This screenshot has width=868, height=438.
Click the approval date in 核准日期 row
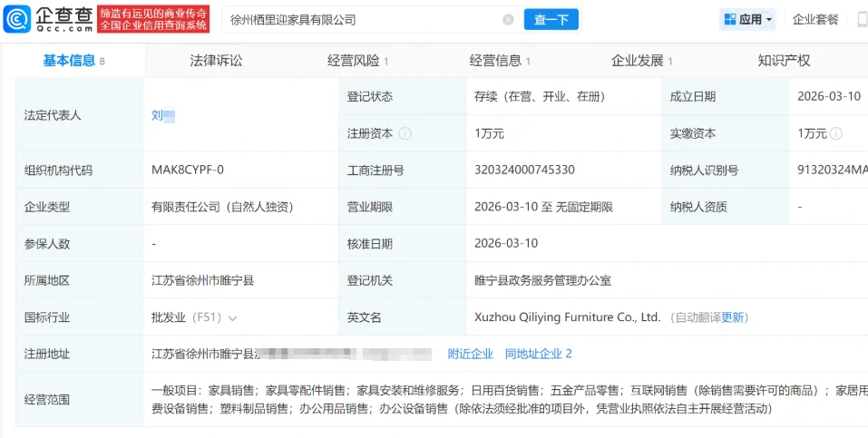click(x=506, y=243)
